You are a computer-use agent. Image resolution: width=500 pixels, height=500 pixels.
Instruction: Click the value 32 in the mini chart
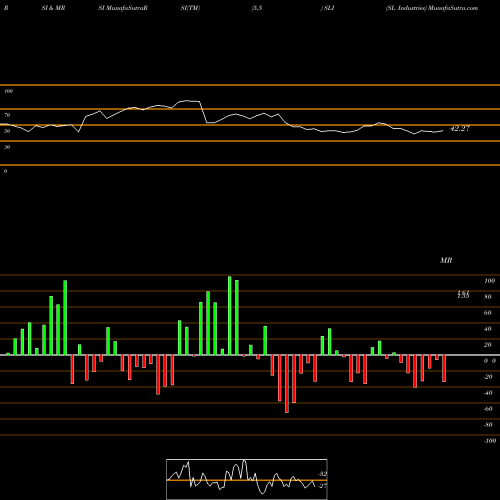point(323,474)
